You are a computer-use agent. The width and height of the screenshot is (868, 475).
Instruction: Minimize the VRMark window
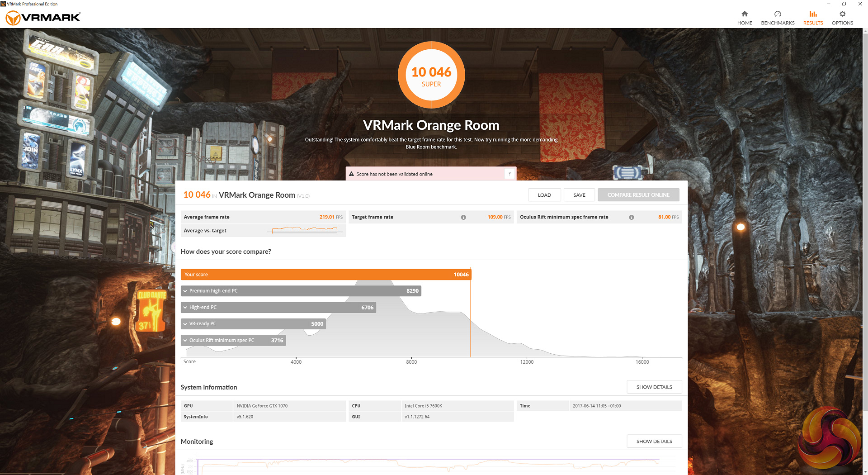coord(828,4)
